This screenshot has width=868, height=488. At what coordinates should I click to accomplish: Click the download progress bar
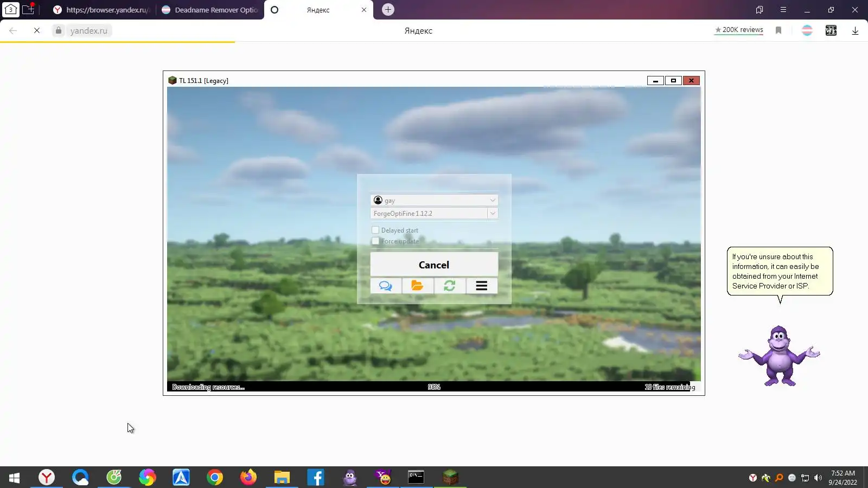[434, 387]
